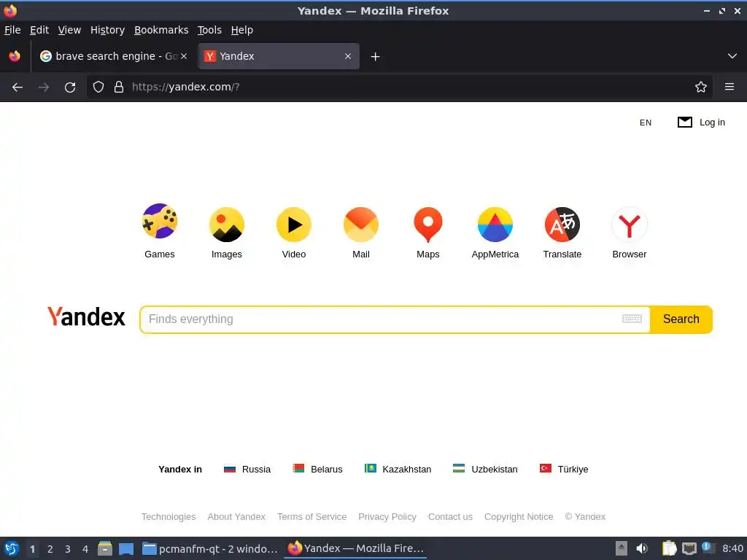Show site security padlock info
The image size is (747, 560).
(x=119, y=87)
